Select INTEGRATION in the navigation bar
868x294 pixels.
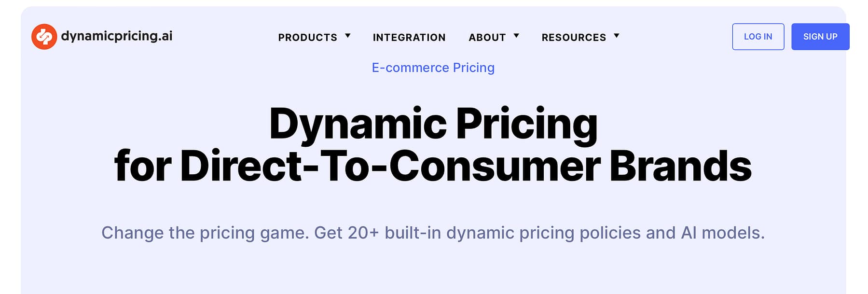409,37
